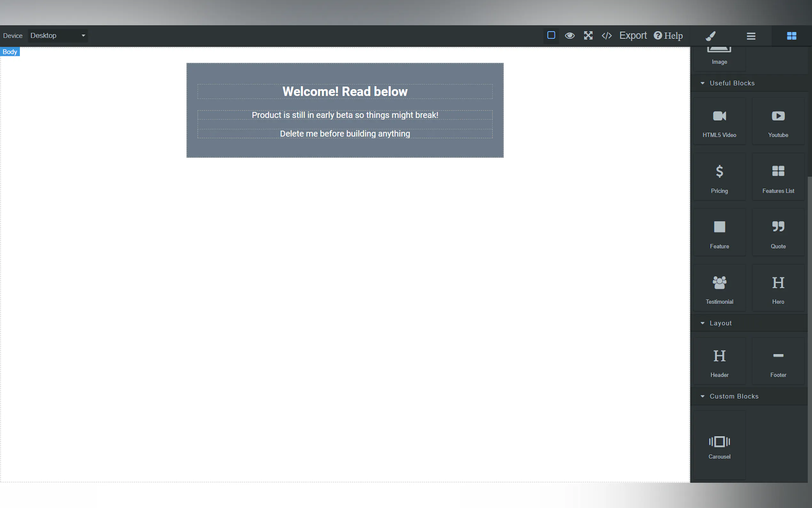Toggle component outlines square icon
The height and width of the screenshot is (508, 812).
[551, 35]
